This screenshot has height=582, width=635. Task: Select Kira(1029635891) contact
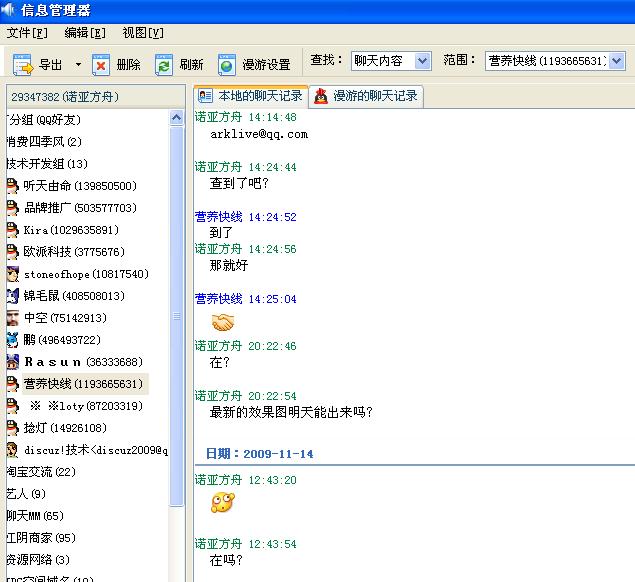[x=71, y=230]
